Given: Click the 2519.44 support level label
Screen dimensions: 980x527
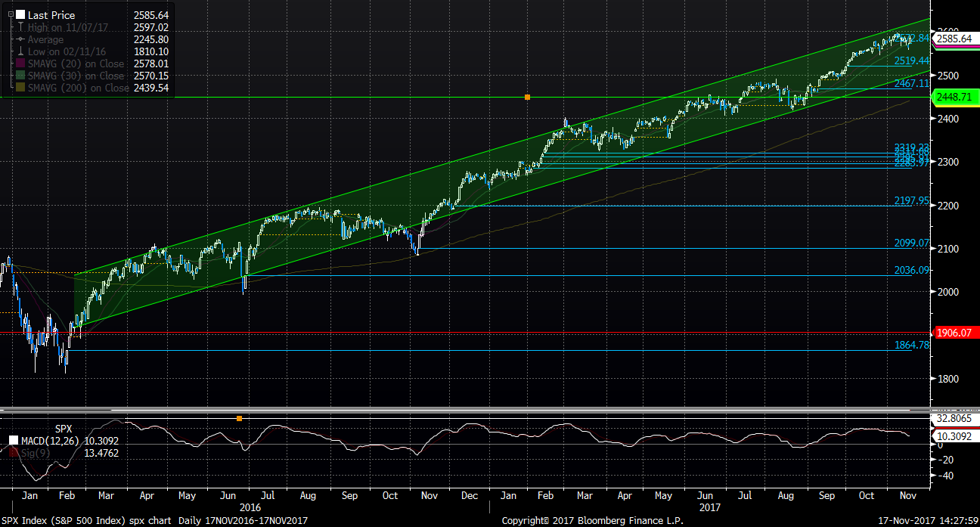Looking at the screenshot, I should click(x=911, y=60).
